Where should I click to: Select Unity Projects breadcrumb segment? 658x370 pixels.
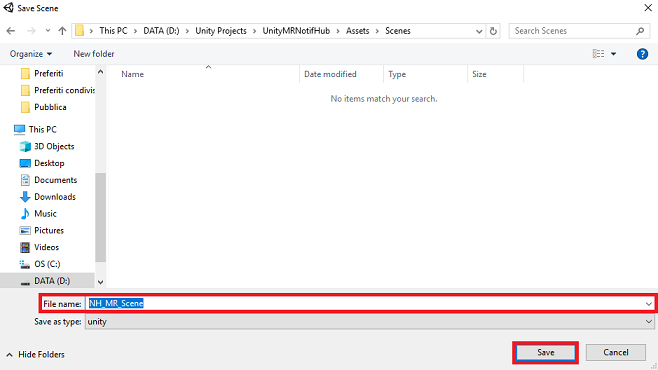coord(221,31)
